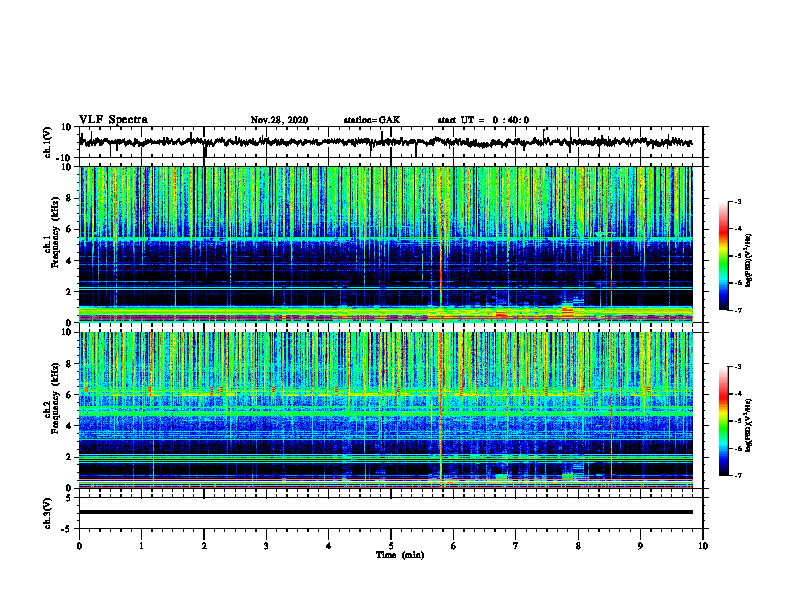Click the "4" kHz tick on ch.2 frequency axis
Screen dimensions: 792x612
70,426
